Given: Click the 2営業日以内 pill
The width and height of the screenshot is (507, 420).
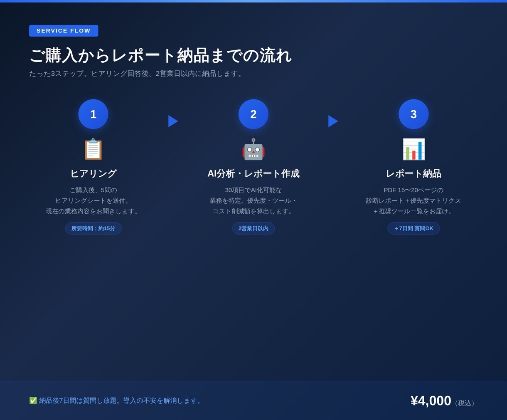Looking at the screenshot, I should click(253, 228).
